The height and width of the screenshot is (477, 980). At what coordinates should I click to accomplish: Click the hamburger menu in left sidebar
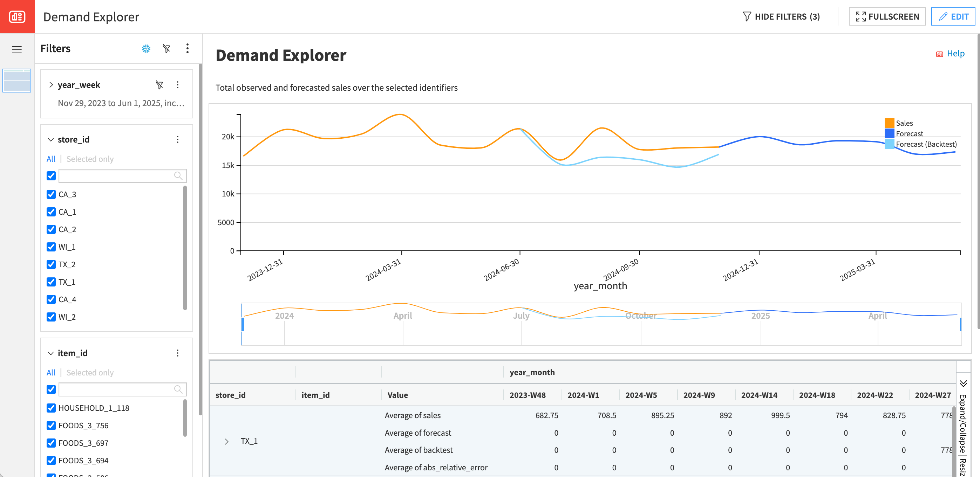pyautogui.click(x=17, y=49)
